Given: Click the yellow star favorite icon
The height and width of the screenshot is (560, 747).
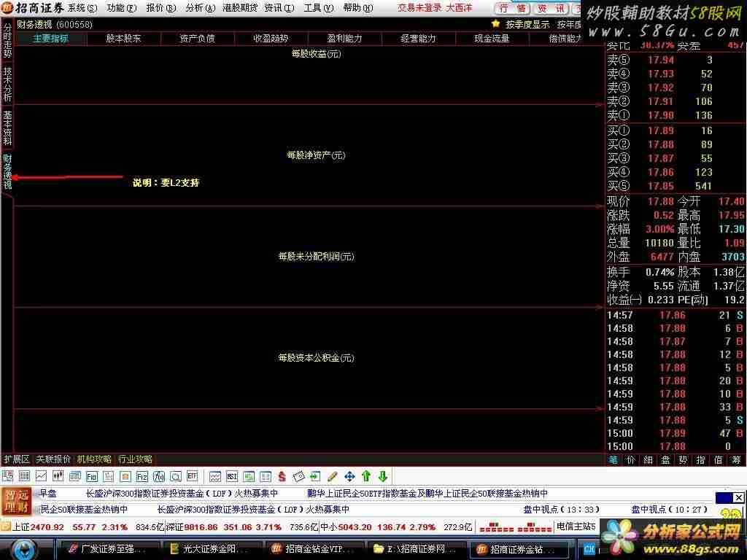Looking at the screenshot, I should pos(496,24).
